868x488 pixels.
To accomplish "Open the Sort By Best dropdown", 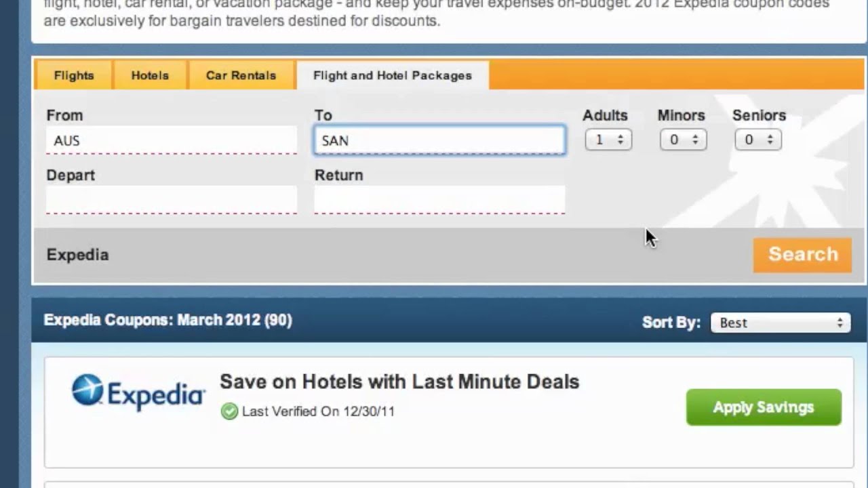I will [780, 323].
